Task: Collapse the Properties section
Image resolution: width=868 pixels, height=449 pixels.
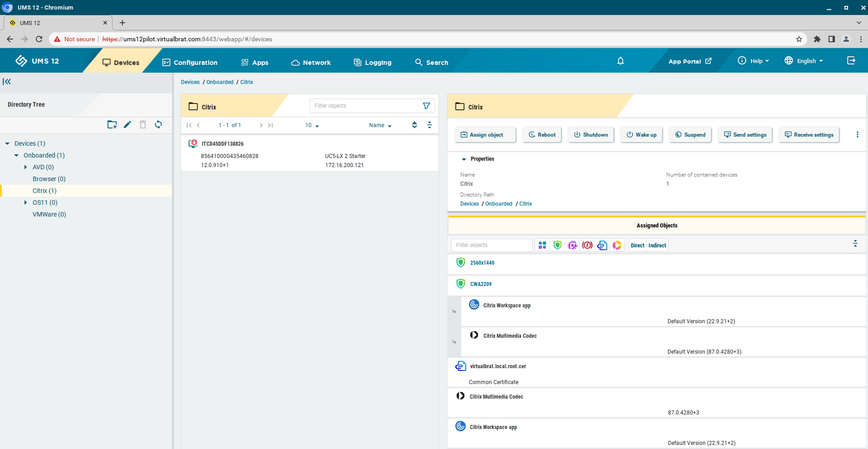Action: (463, 159)
